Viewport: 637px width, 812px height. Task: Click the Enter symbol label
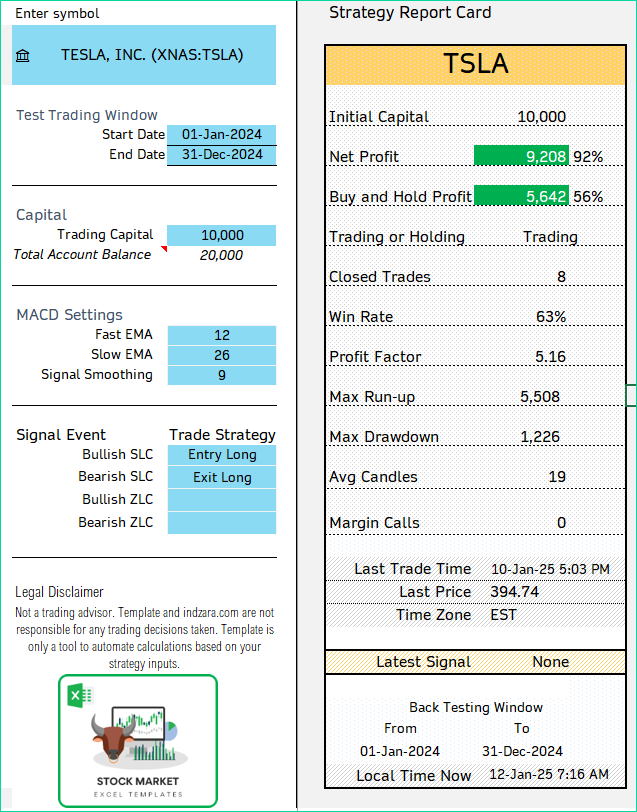click(x=57, y=13)
